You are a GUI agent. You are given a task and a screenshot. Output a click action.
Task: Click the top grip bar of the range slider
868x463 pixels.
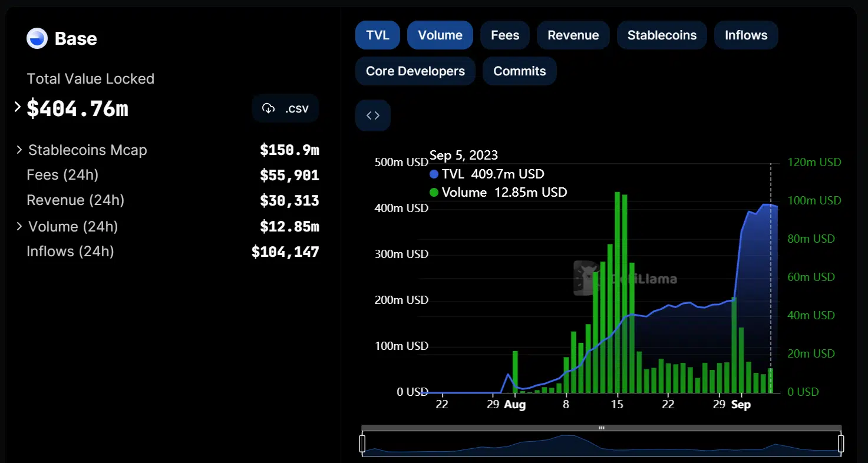point(602,428)
